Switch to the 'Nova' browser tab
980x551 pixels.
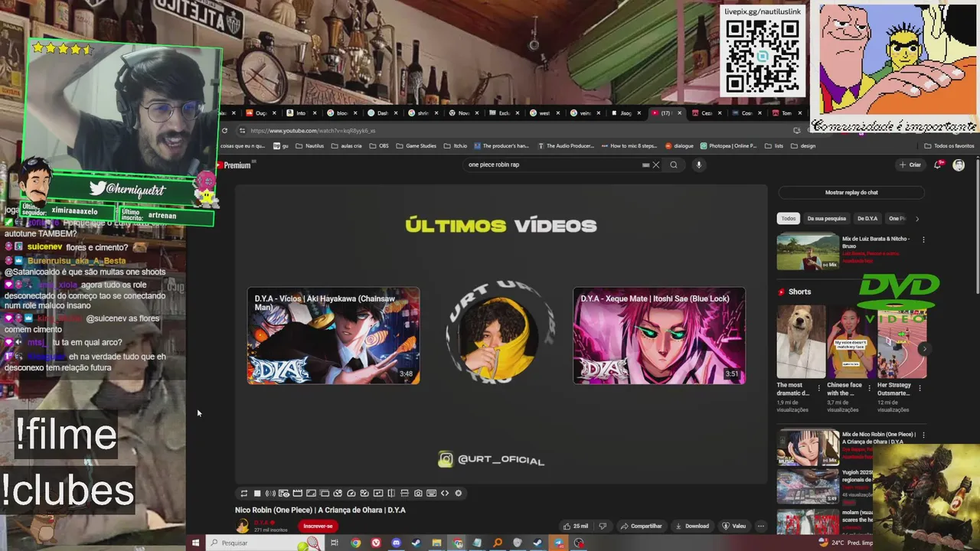[463, 113]
